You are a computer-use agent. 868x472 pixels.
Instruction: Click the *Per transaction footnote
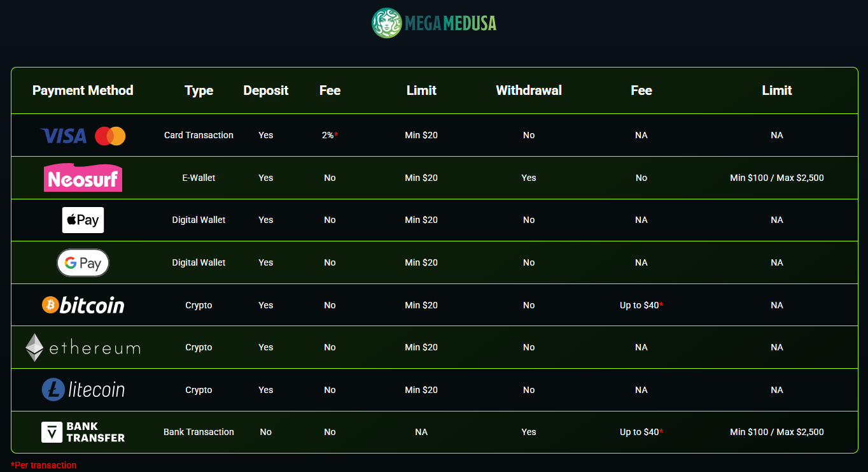click(43, 465)
